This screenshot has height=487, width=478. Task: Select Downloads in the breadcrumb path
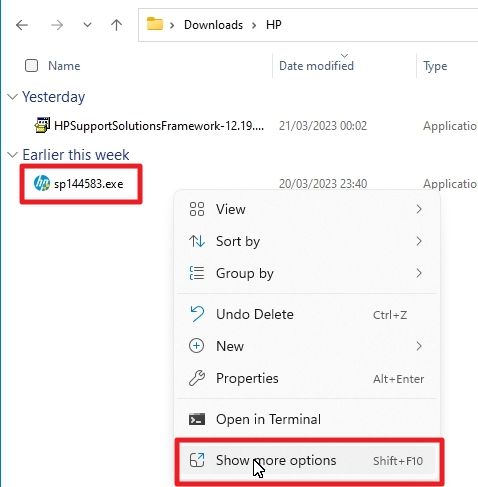[213, 25]
